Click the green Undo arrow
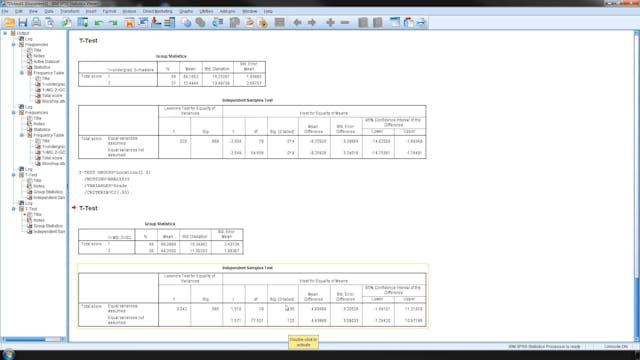The height and width of the screenshot is (360, 640). (x=98, y=23)
